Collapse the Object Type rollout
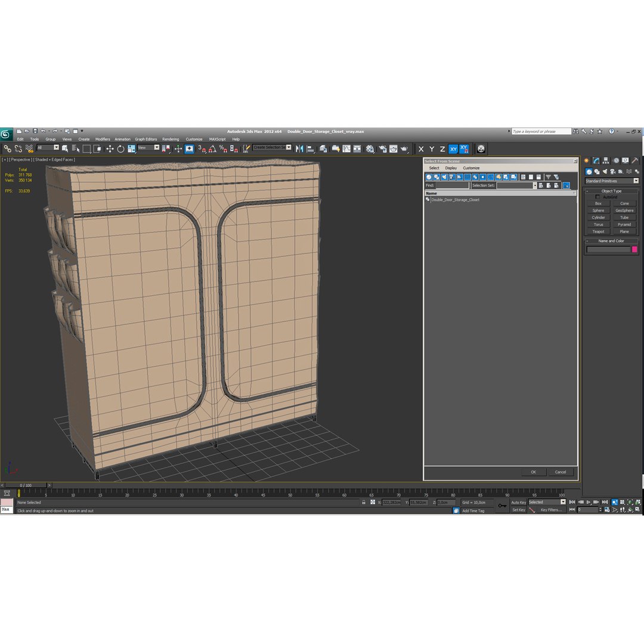The image size is (644, 644). point(611,191)
